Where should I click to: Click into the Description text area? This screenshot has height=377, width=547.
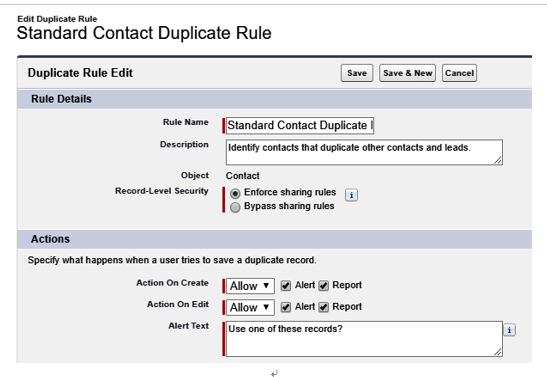click(364, 152)
